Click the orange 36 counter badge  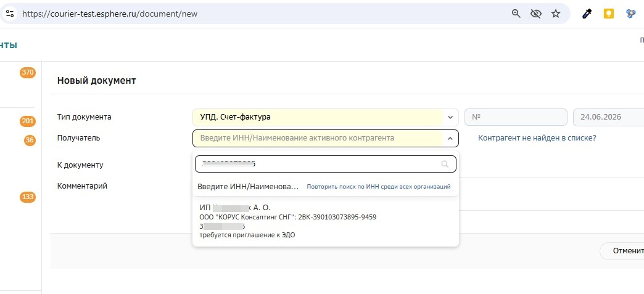pos(30,140)
